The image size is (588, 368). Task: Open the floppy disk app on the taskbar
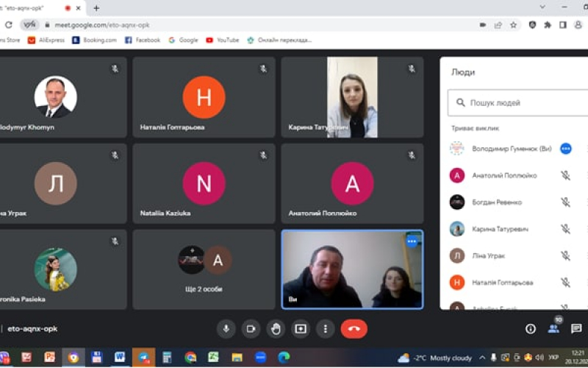point(96,358)
